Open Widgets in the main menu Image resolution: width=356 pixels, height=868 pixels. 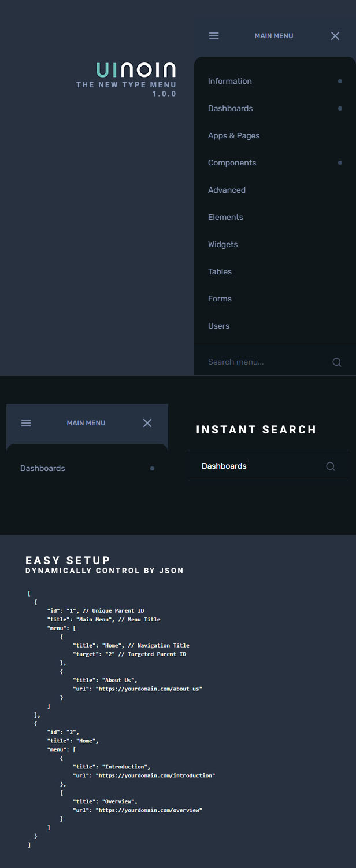(x=222, y=244)
